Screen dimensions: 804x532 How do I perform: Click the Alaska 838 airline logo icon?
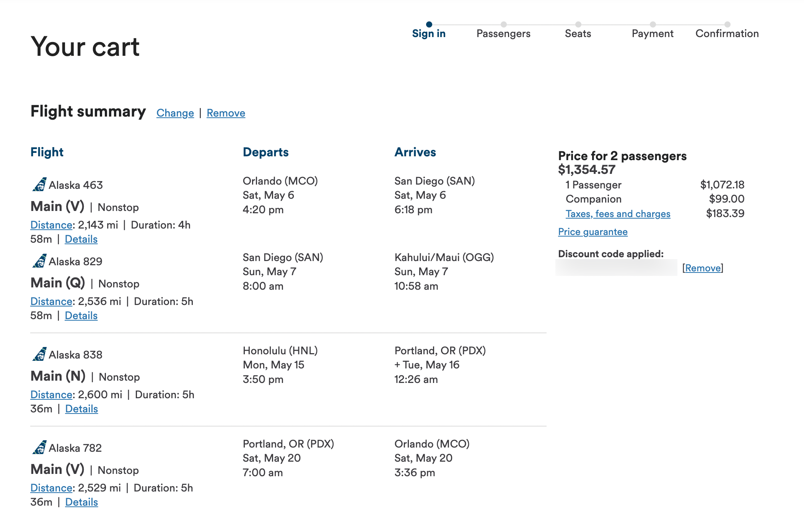[39, 354]
